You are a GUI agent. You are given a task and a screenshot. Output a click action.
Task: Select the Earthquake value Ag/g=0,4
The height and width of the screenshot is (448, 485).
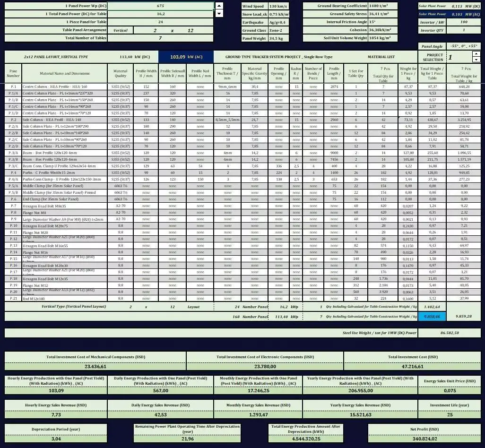pyautogui.click(x=278, y=22)
